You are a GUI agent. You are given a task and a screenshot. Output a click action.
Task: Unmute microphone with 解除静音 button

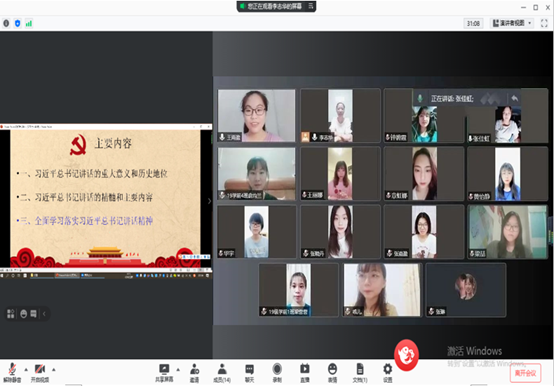point(12,373)
